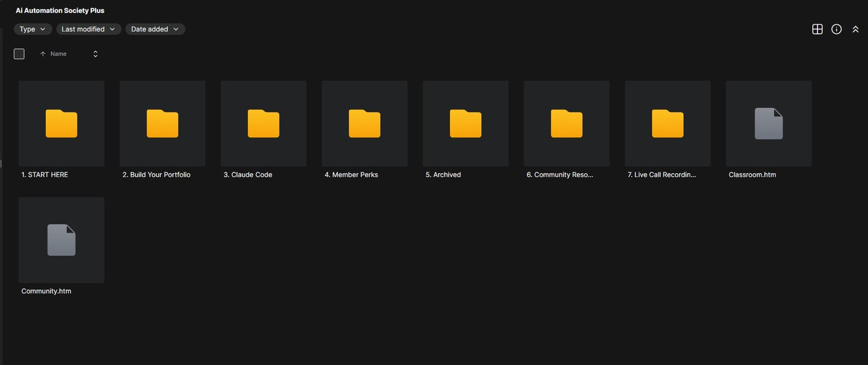Screen dimensions: 868x365
Task: Click the '1. START HERE' folder name
Action: [45, 175]
